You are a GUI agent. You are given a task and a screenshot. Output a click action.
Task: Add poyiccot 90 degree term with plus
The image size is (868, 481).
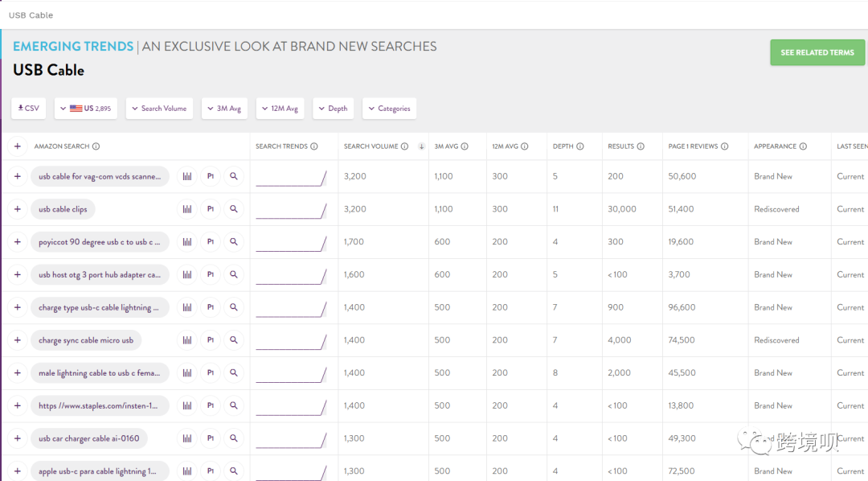(x=18, y=241)
